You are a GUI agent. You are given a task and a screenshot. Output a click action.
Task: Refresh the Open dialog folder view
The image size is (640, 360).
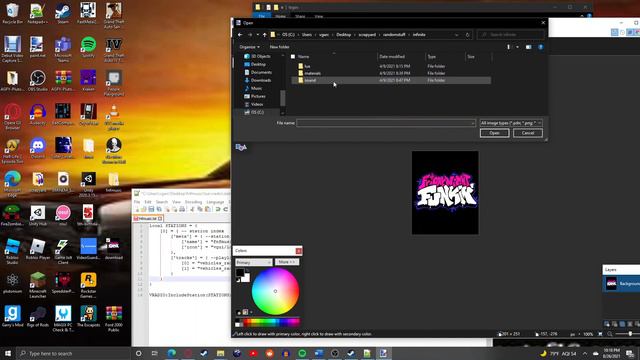coord(468,35)
